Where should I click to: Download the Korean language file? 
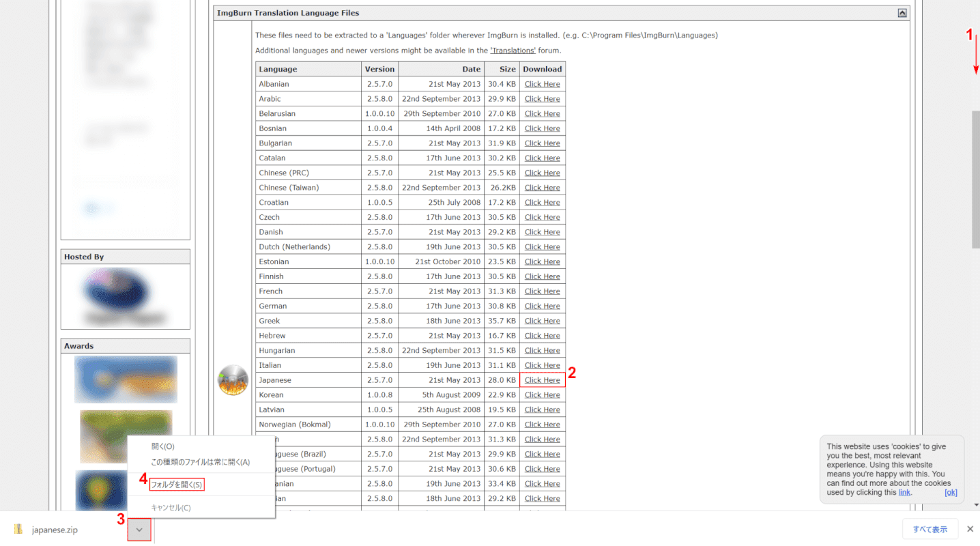pos(543,395)
